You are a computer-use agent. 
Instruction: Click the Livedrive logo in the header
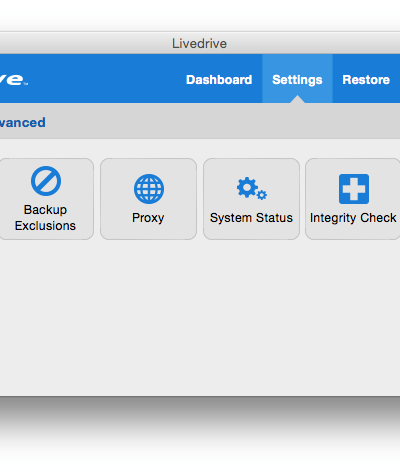pos(13,80)
